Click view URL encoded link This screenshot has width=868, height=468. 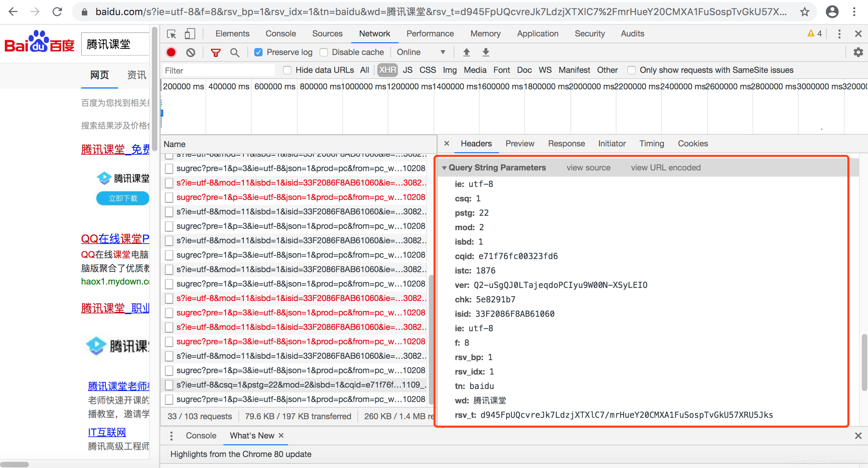pyautogui.click(x=666, y=168)
